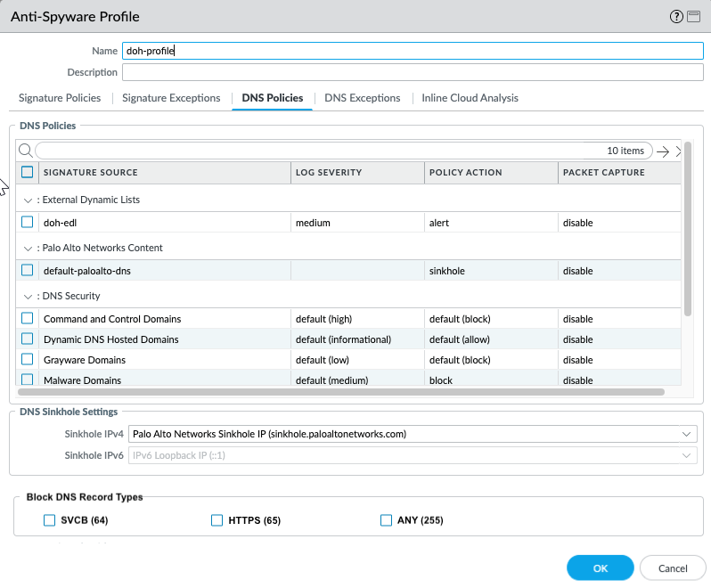Open the Sinkhole IPv6 dropdown
This screenshot has width=711, height=588.
coord(685,455)
